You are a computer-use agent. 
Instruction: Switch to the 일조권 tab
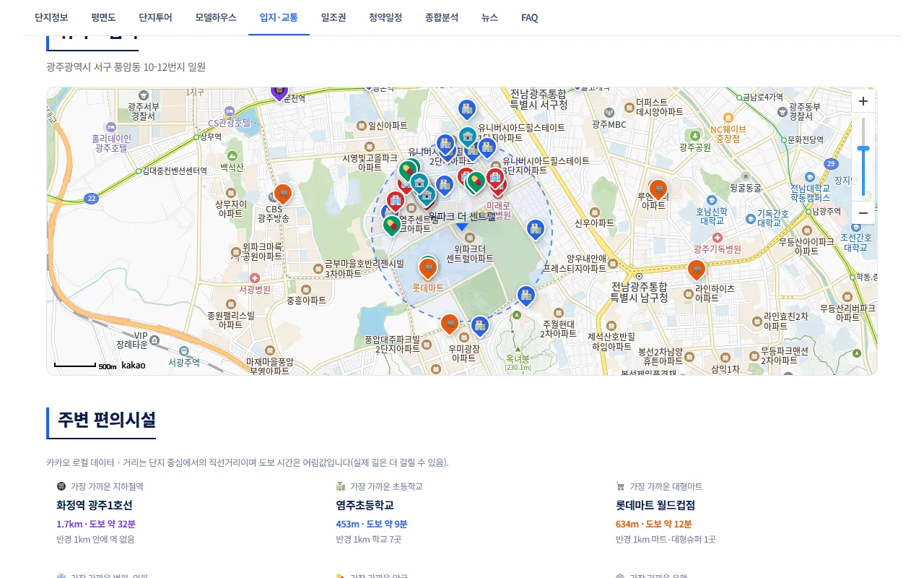coord(333,17)
